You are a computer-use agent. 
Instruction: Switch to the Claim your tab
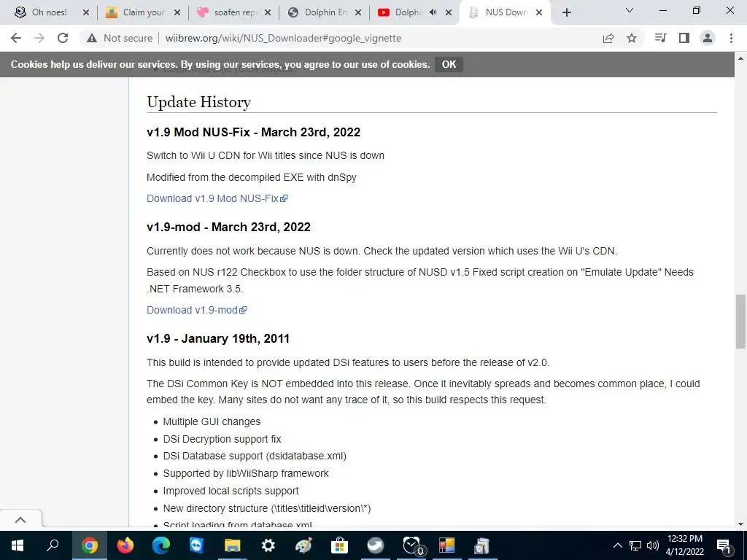(142, 12)
